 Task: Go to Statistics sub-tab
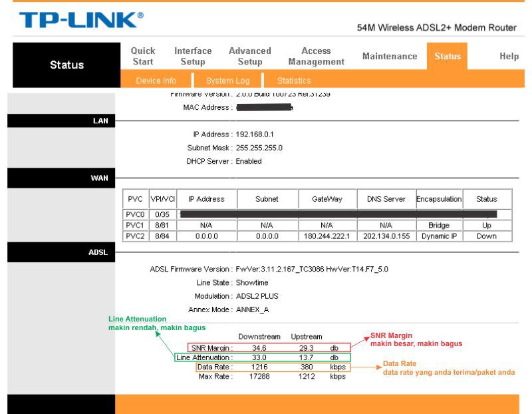[x=294, y=81]
